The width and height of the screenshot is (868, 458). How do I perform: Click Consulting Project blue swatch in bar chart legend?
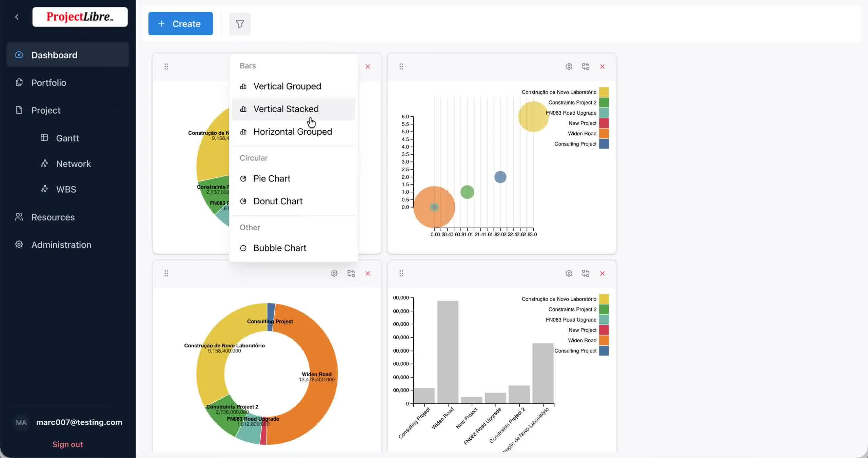pos(604,351)
